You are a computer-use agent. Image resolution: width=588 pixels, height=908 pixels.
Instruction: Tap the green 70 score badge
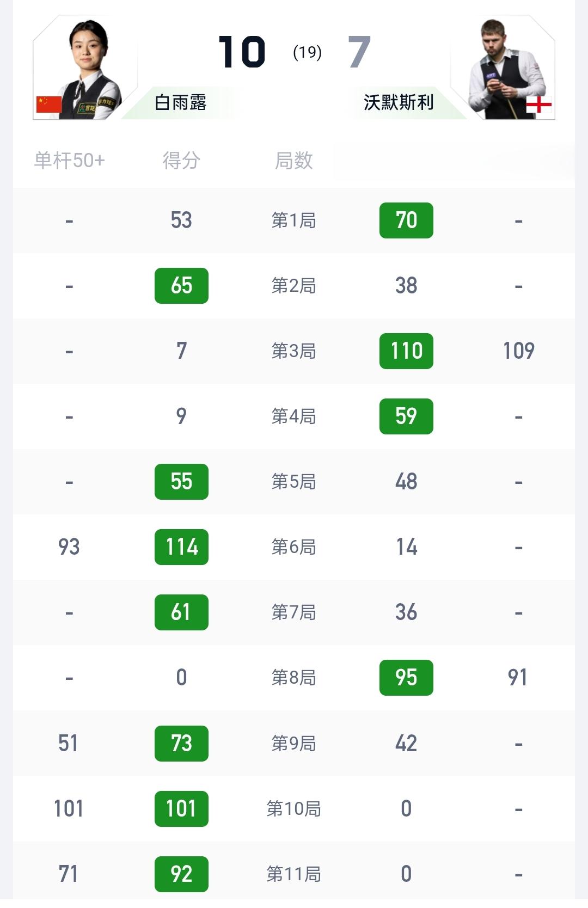tap(406, 220)
